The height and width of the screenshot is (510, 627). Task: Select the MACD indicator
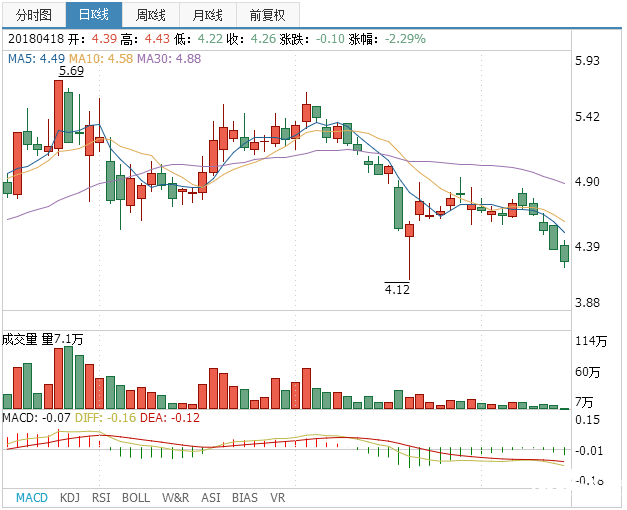tap(32, 498)
